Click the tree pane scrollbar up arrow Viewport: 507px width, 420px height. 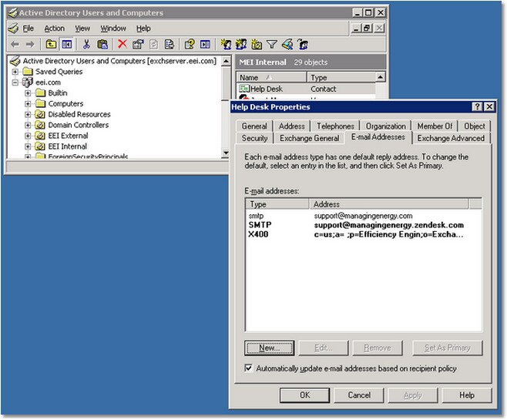(226, 61)
